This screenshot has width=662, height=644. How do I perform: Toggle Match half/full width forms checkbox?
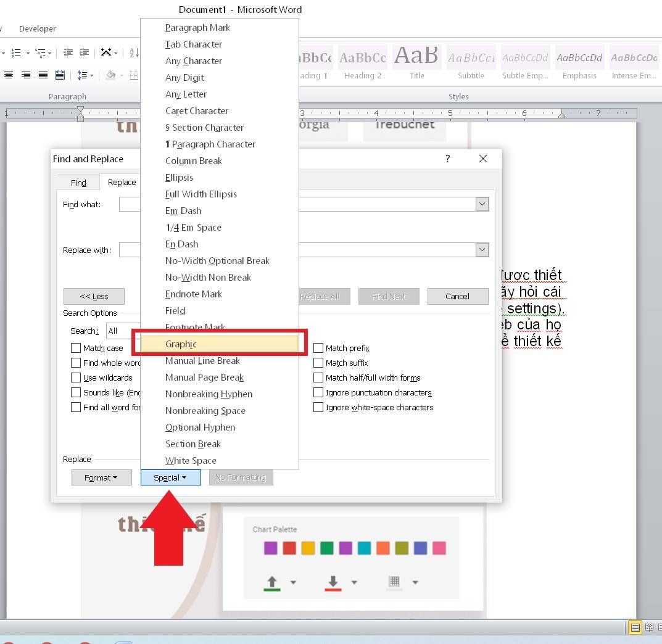pyautogui.click(x=318, y=378)
